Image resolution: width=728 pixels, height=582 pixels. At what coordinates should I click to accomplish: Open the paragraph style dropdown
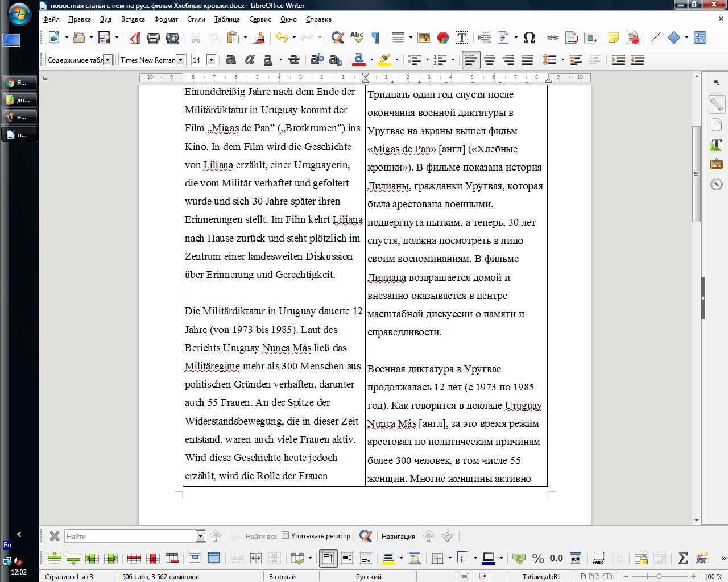(x=108, y=60)
